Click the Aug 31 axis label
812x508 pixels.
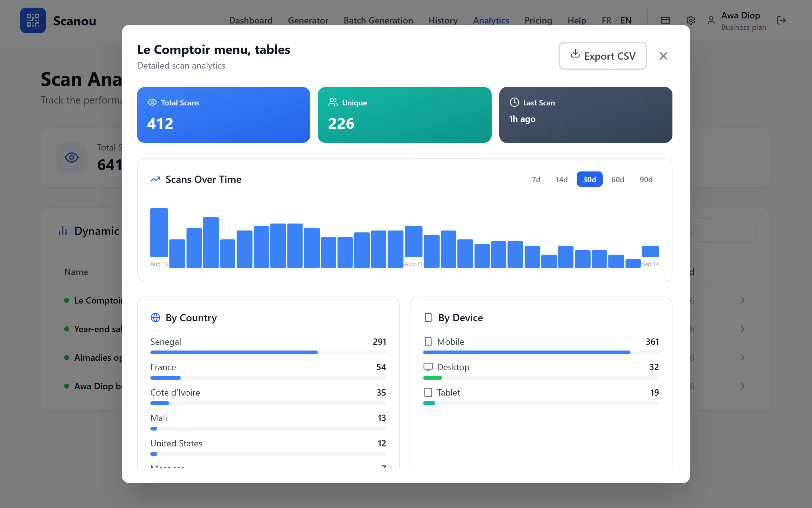[413, 264]
